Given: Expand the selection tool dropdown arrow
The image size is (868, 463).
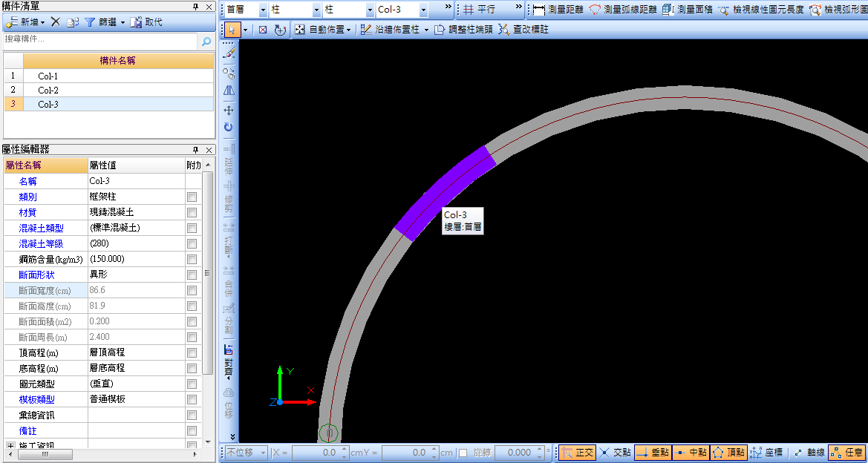Looking at the screenshot, I should (245, 30).
